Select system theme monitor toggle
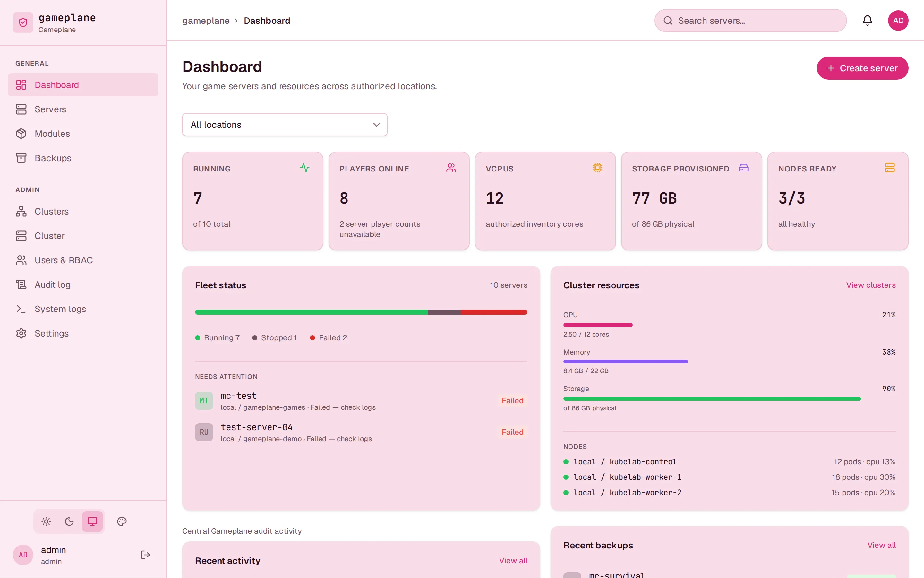The image size is (924, 578). 92,521
